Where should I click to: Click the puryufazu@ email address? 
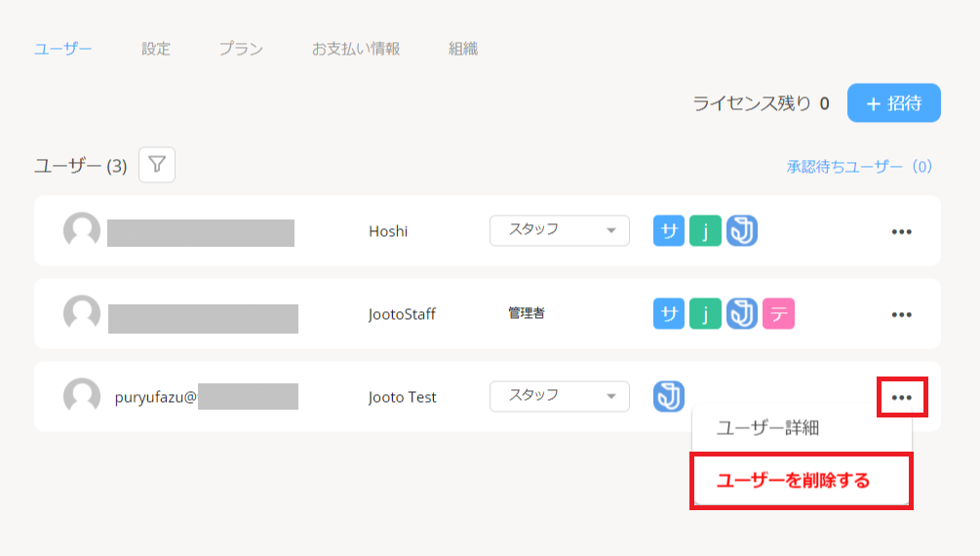pos(156,397)
